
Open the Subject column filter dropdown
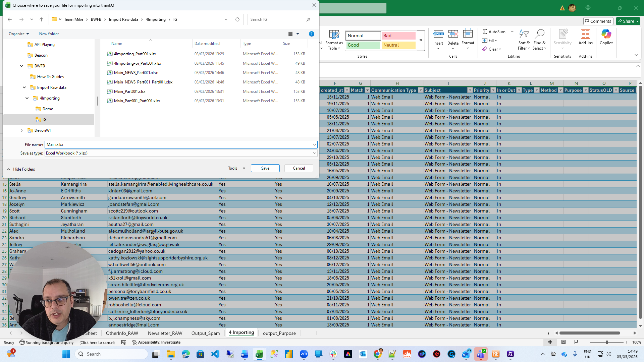pyautogui.click(x=470, y=90)
